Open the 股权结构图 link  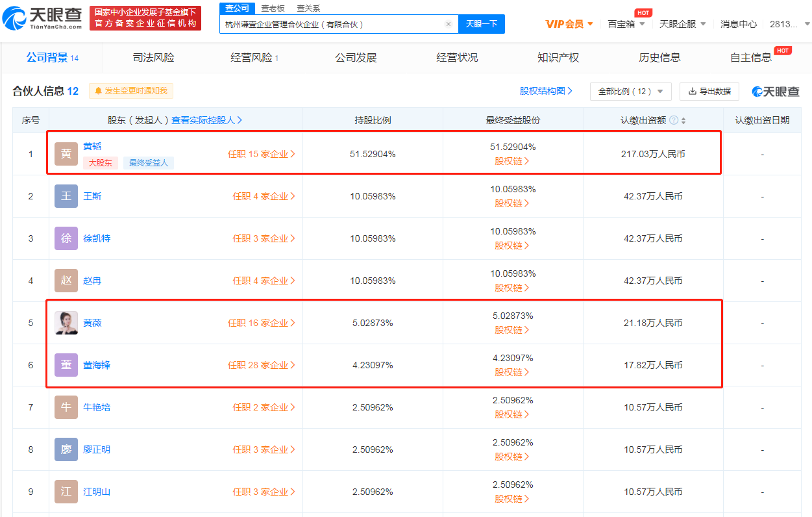point(546,91)
